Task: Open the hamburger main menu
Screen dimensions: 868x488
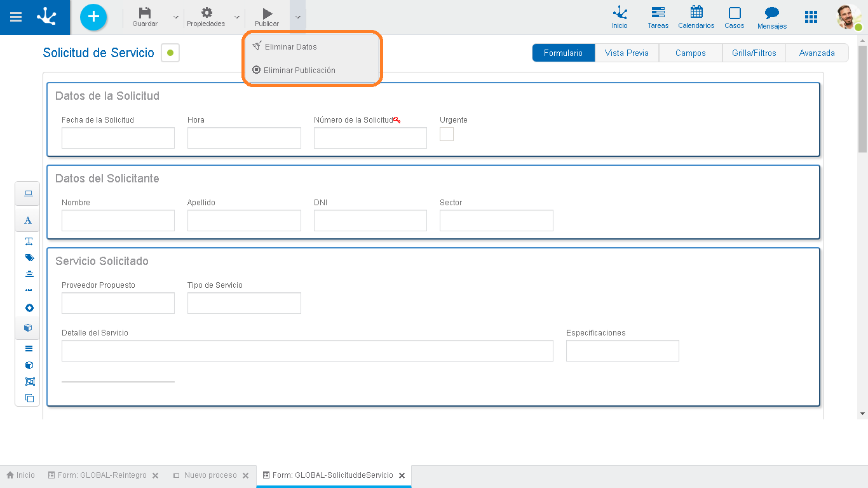Action: pos(16,17)
